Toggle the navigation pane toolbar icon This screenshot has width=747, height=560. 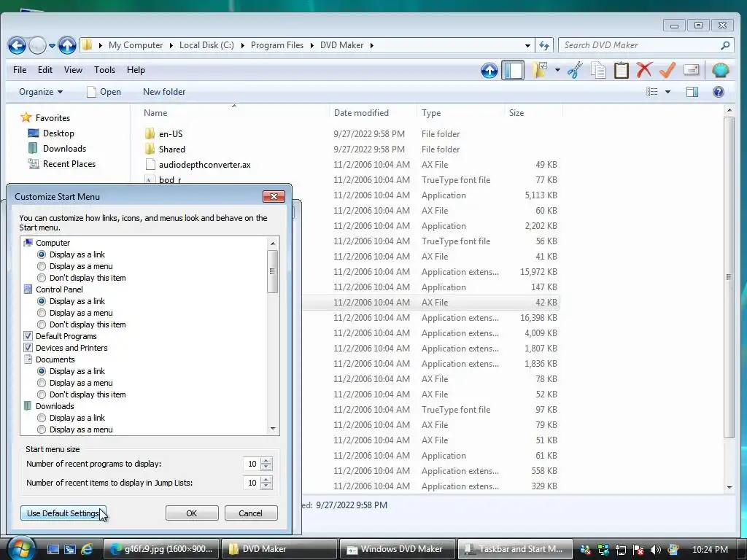coord(513,71)
